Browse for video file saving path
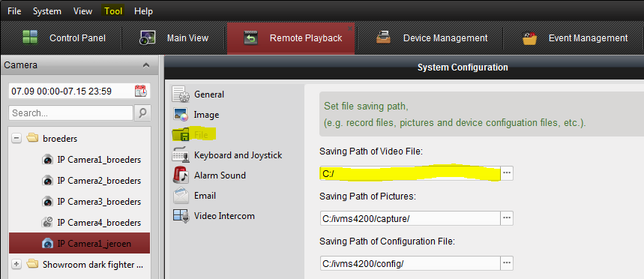This screenshot has width=644, height=279. pyautogui.click(x=507, y=173)
